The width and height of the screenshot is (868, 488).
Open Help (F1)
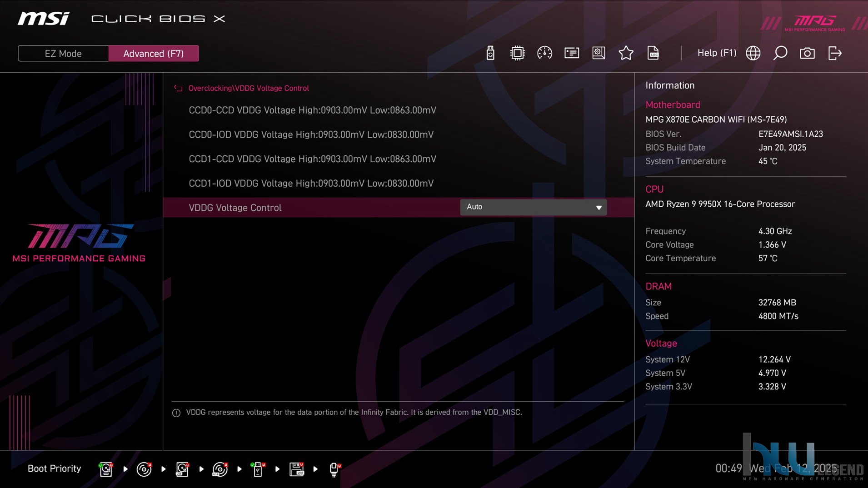tap(717, 53)
